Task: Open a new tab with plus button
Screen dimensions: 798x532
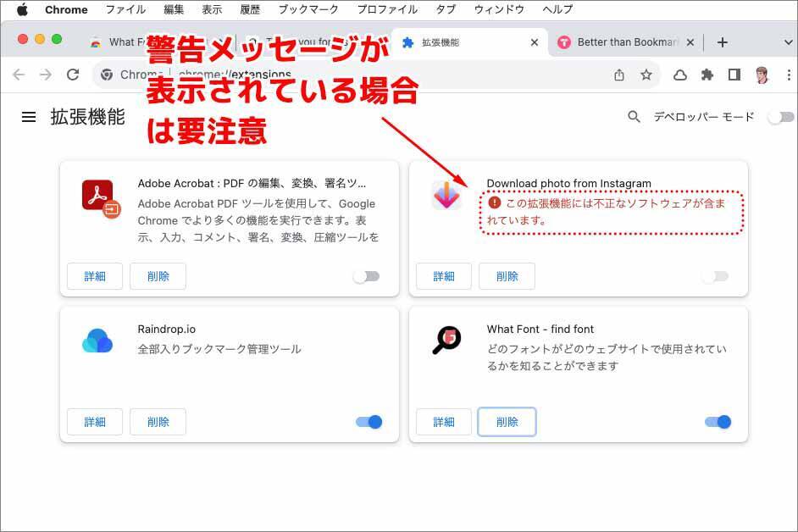Action: [x=722, y=42]
